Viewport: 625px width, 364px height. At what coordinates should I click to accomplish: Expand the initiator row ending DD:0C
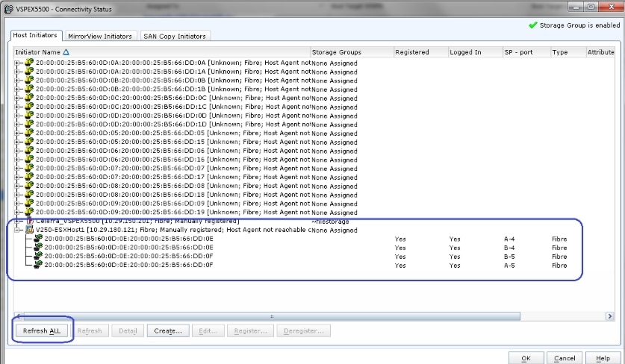(16, 98)
